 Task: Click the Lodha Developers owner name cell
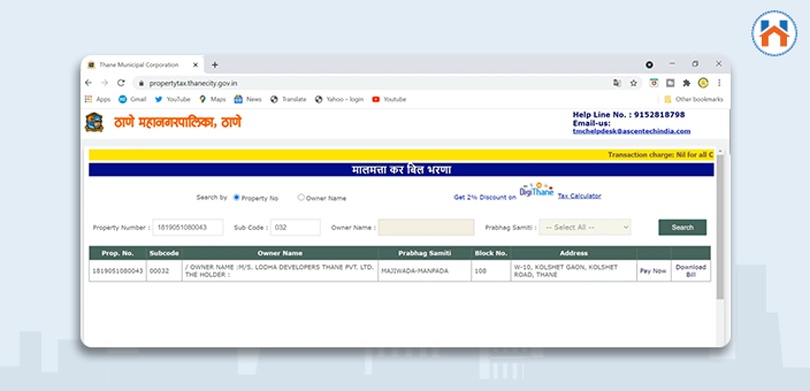280,271
